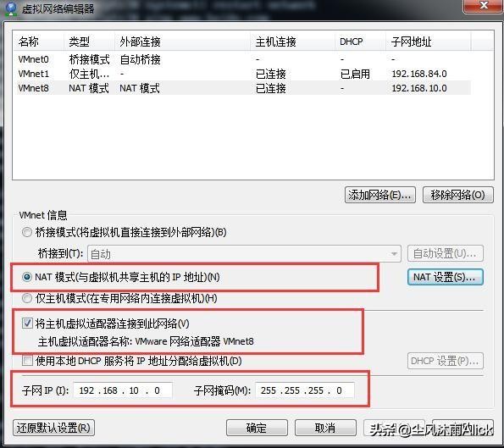504x448 pixels.
Task: Click the 自动桥接 cell for VMnet0
Action: click(x=140, y=59)
